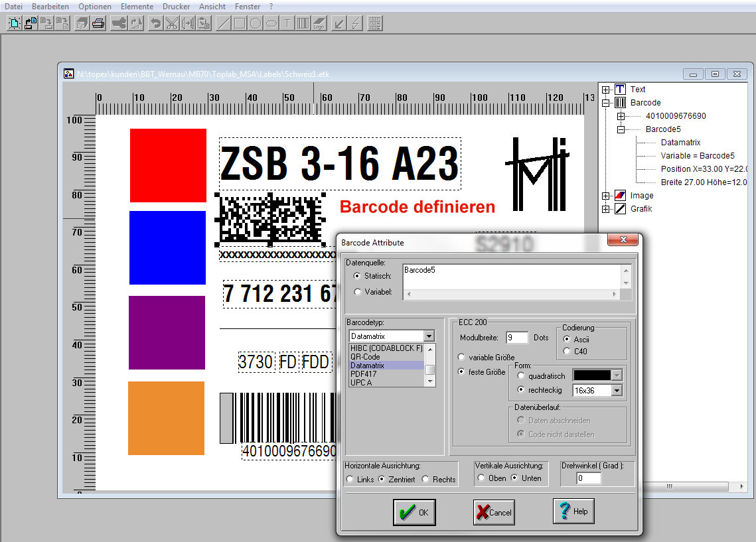Click the scissors cut icon

[x=172, y=23]
